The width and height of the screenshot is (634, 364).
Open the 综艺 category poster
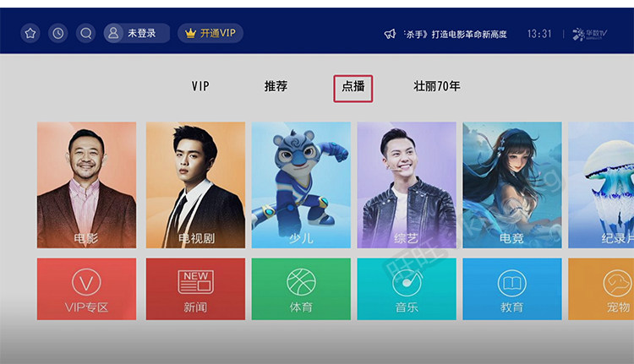pos(407,185)
